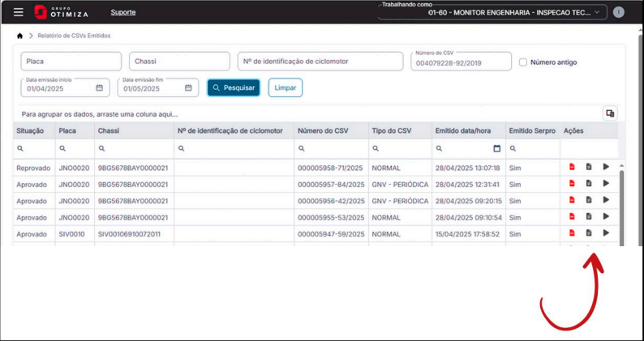The height and width of the screenshot is (341, 644).
Task: Expand the Trabalhando como dropdown
Action: point(492,12)
